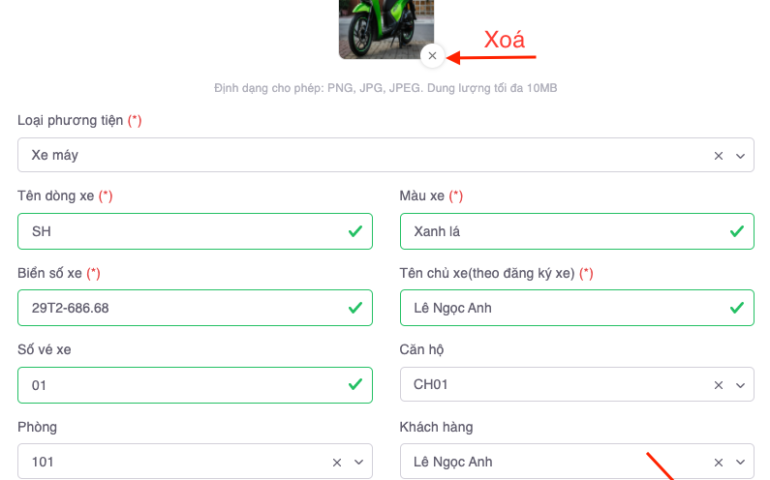Viewport: 770px width, 480px height.
Task: Clear the Khách hàng selection
Action: 718,462
